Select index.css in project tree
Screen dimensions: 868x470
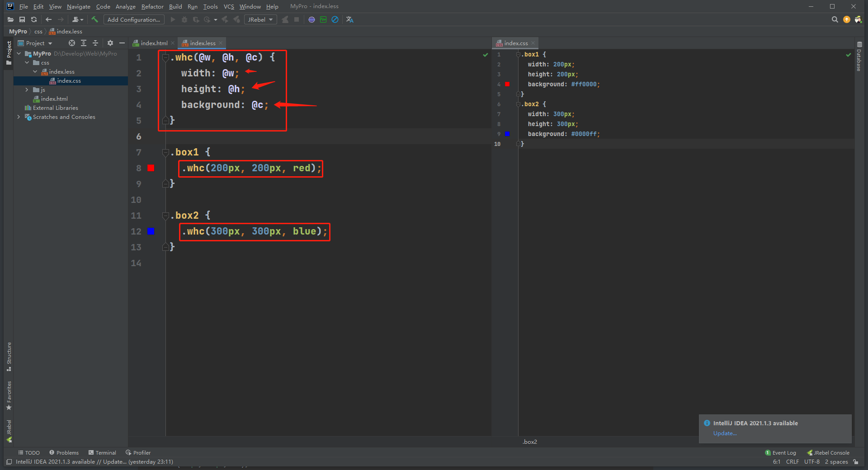coord(69,80)
